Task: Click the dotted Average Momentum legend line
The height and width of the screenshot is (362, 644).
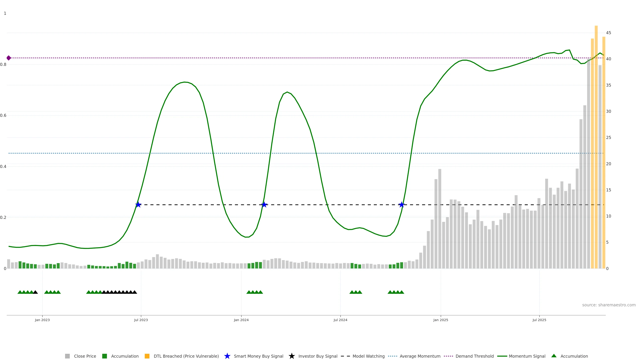Action: [x=392, y=356]
